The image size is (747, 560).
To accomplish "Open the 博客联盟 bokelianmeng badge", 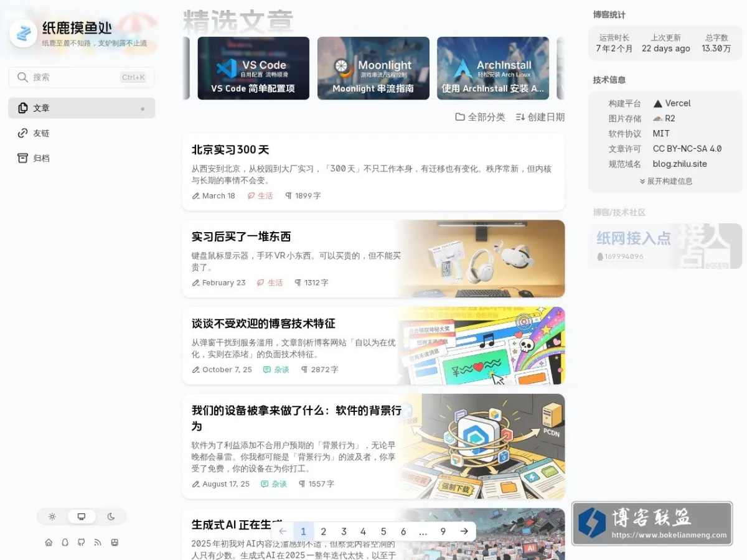I will (652, 524).
